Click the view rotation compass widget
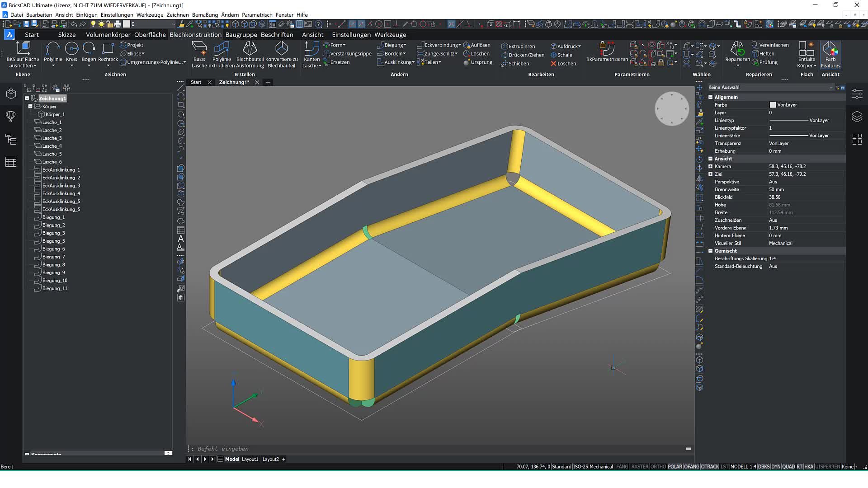The width and height of the screenshot is (868, 488). 671,109
